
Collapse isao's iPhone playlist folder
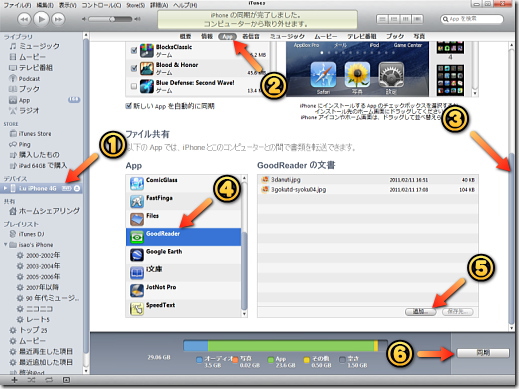click(x=5, y=245)
